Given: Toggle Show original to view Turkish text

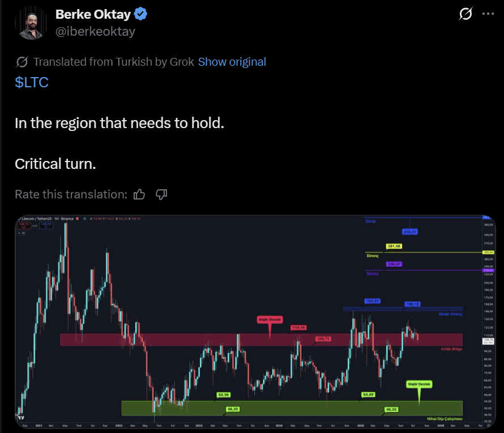Looking at the screenshot, I should pos(232,62).
